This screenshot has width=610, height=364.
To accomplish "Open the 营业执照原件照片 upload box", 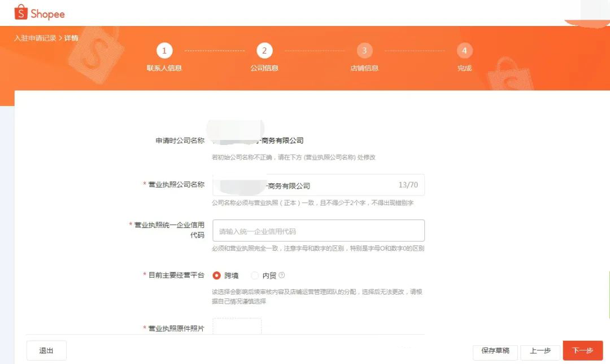I will [237, 326].
